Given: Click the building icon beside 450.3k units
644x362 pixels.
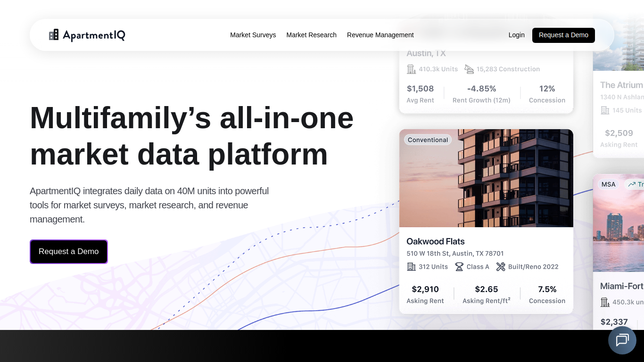Looking at the screenshot, I should pyautogui.click(x=605, y=302).
